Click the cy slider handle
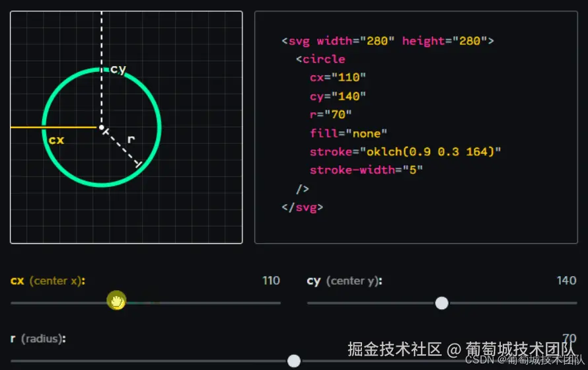 tap(442, 303)
